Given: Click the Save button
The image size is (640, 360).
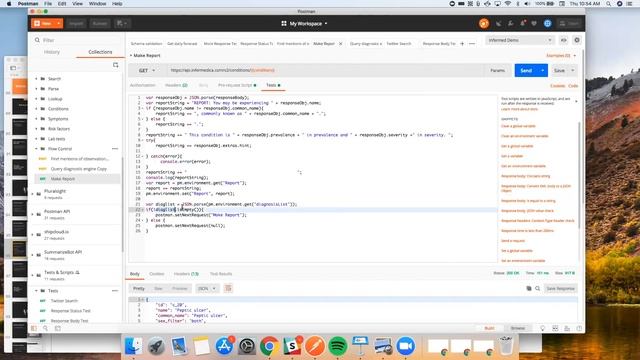Looking at the screenshot, I should click(559, 71).
